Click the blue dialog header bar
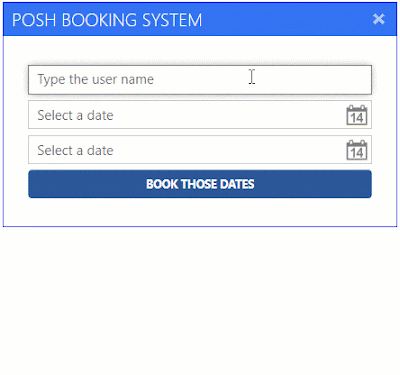400x375 pixels. point(200,19)
